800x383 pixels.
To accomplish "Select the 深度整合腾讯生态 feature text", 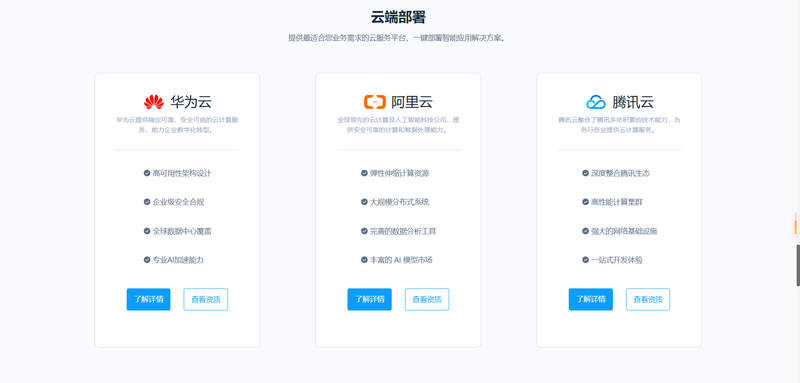I will click(620, 173).
